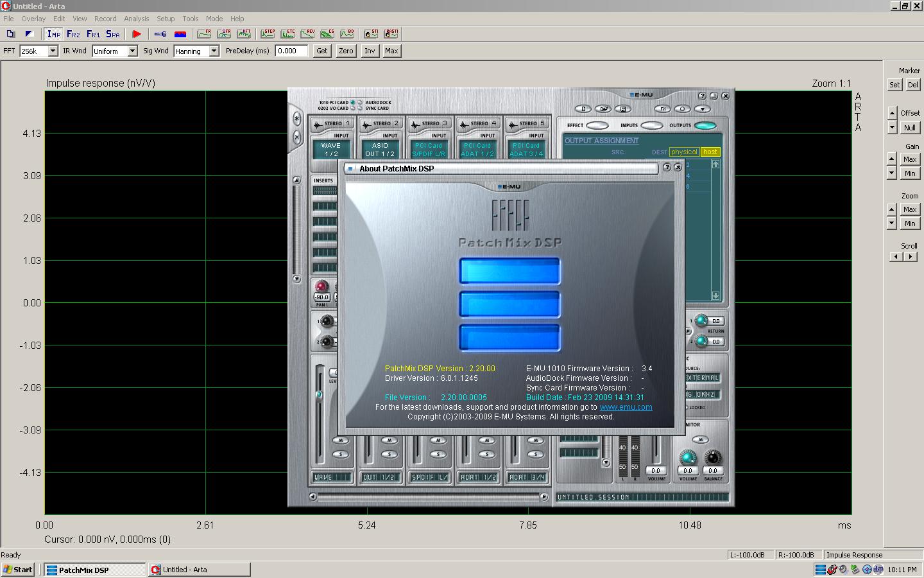Viewport: 924px width, 578px height.
Task: Click the monitor Volume knob
Action: 688,457
